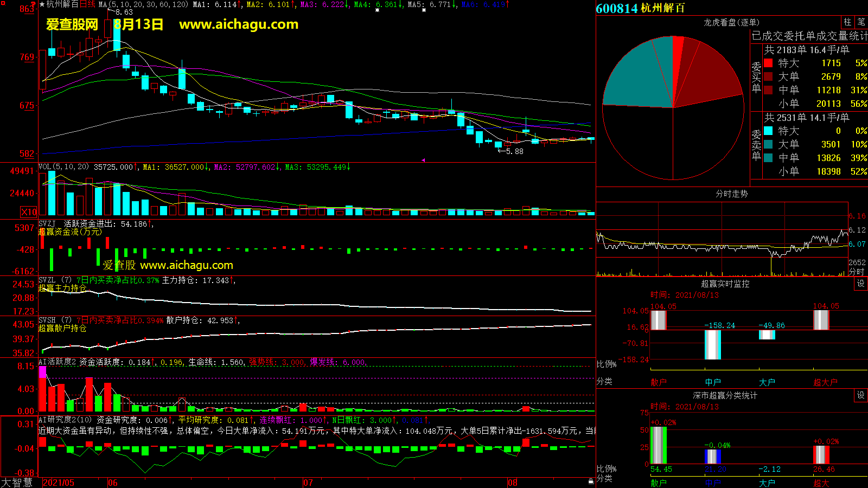This screenshot has width=868, height=488.
Task: Switch order view to 笔 mode
Action: pyautogui.click(x=861, y=22)
